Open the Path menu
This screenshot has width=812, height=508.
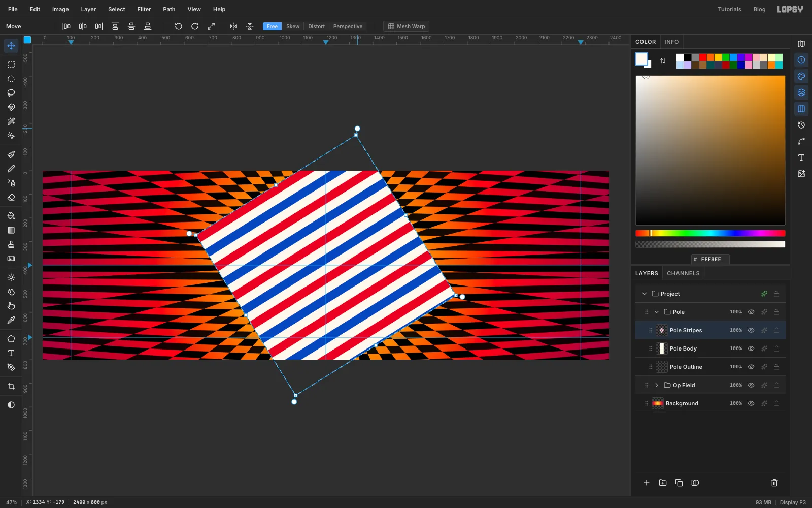point(169,9)
